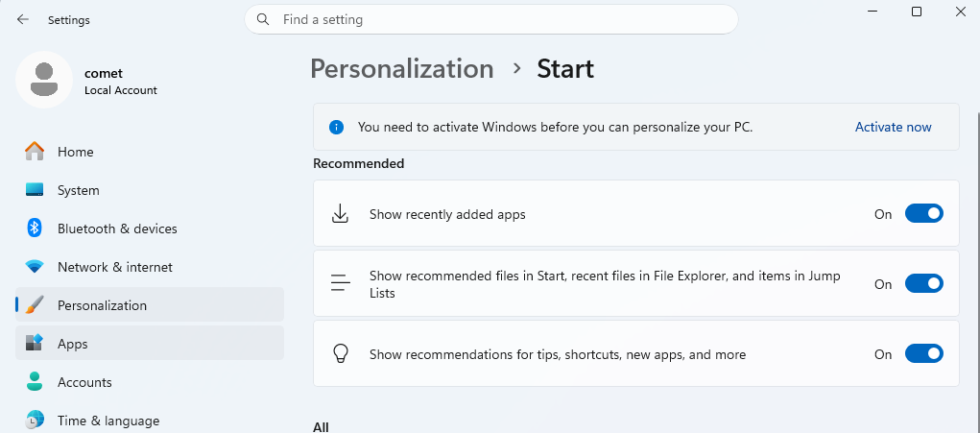Screen dimensions: 980x433
Task: Click the Network wifi icon
Action: click(35, 267)
